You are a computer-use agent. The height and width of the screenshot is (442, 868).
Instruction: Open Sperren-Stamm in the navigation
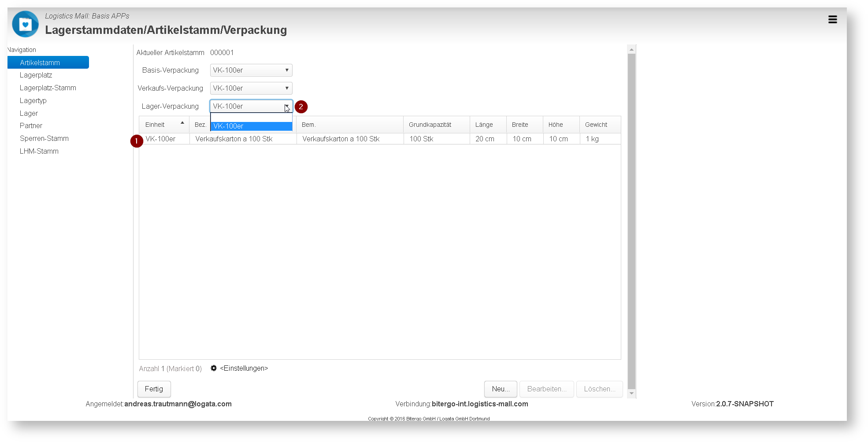(x=44, y=139)
